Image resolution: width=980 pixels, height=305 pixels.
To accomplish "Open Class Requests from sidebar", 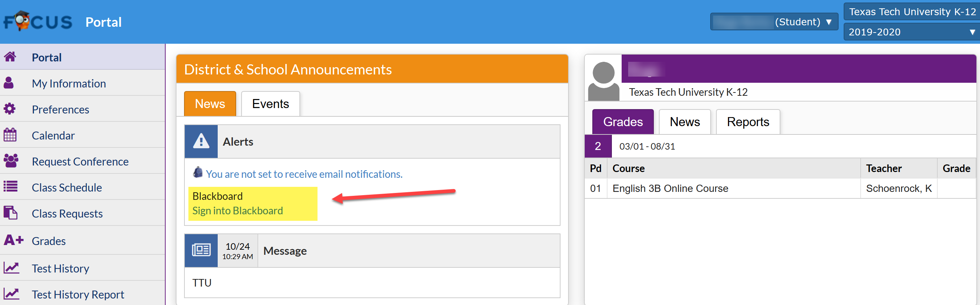I will click(82, 213).
